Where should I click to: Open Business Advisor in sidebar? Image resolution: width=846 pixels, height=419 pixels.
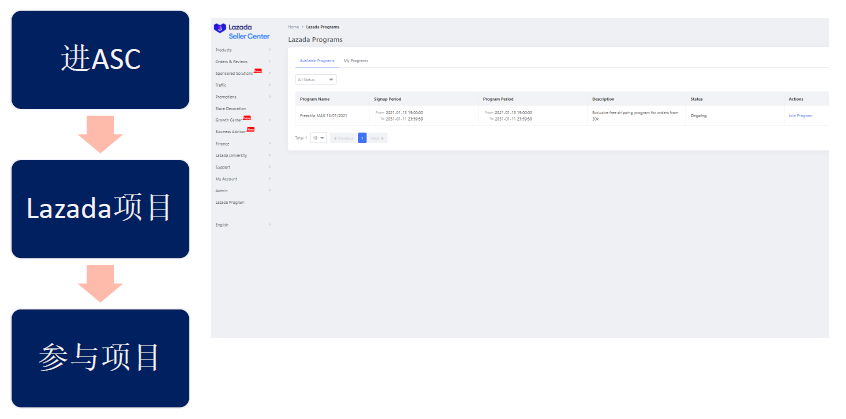tap(231, 131)
